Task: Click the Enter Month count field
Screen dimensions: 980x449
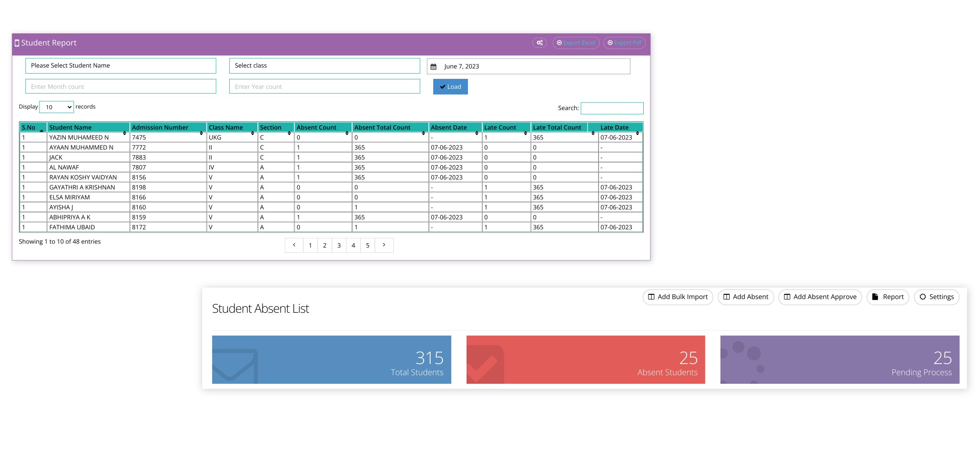Action: click(121, 87)
